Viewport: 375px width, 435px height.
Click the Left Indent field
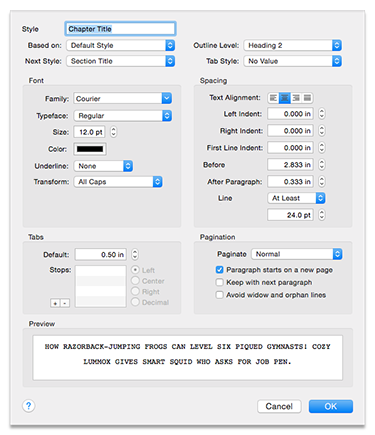(x=290, y=114)
